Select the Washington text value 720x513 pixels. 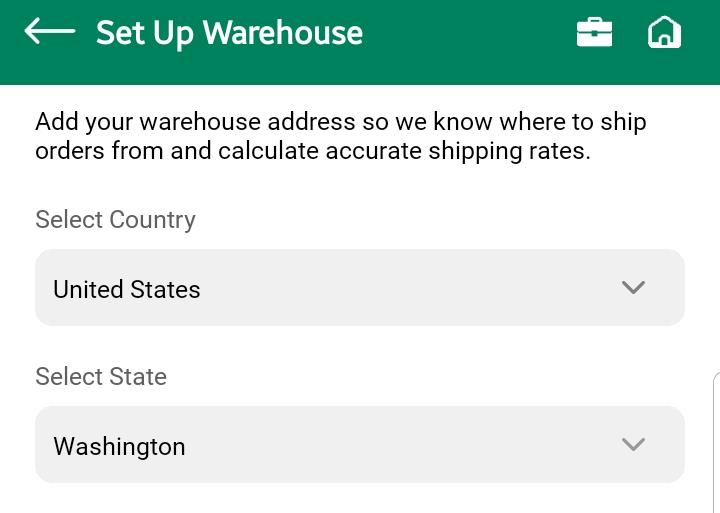point(119,447)
